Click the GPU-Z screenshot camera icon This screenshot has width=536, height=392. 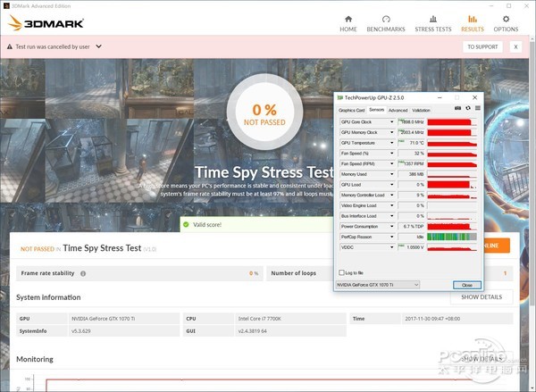click(458, 108)
